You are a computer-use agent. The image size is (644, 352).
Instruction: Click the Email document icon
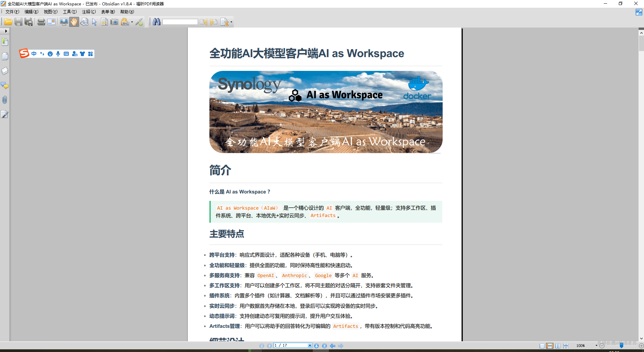(x=51, y=22)
